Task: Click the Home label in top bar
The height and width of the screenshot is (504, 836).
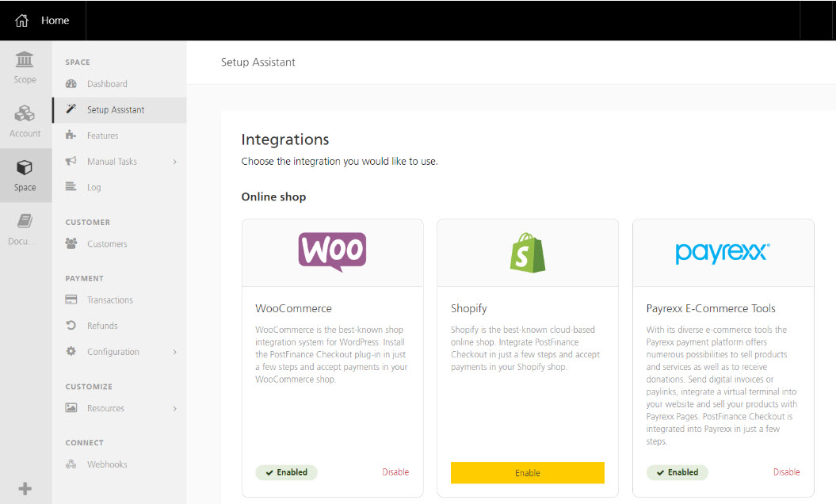Action: (55, 21)
